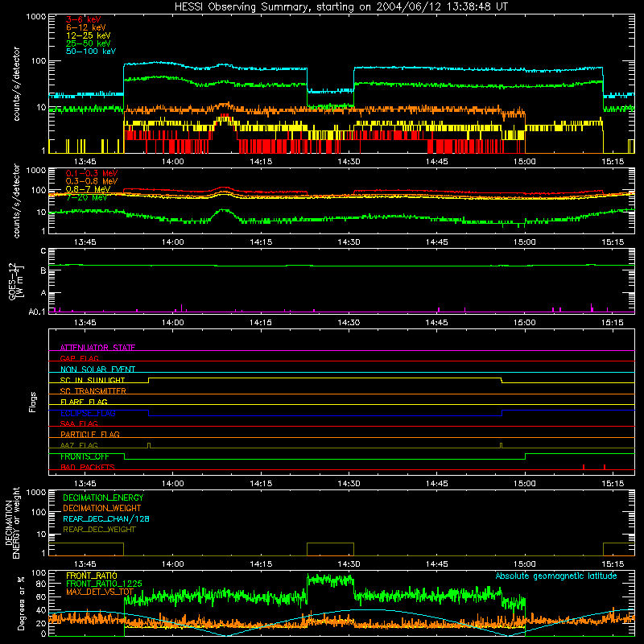Select the 0.1-0.3 MeV legend entry
644x644 pixels.
point(92,173)
